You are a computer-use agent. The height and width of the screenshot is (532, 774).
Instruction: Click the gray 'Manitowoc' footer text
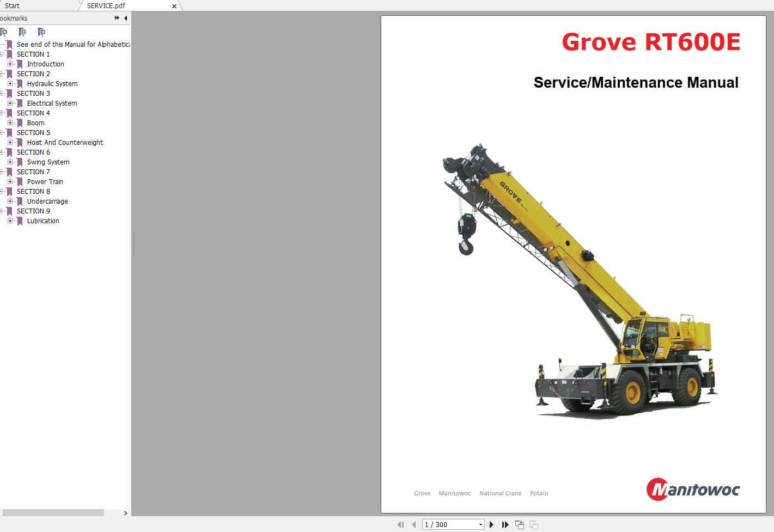[455, 493]
